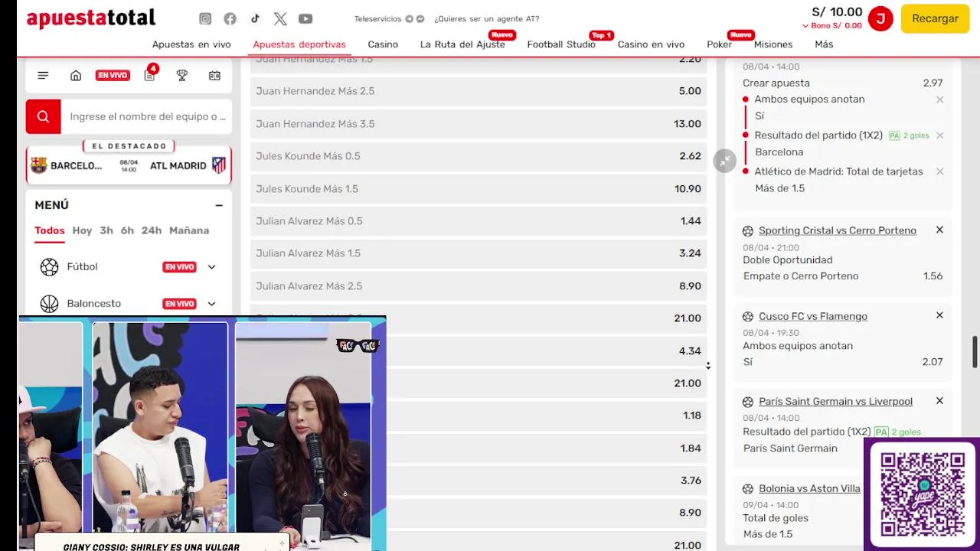Remove París Saint Germain vs Liverpool bet

coord(939,400)
